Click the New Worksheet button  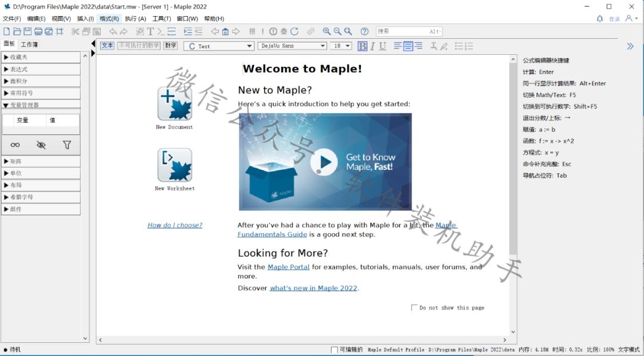click(175, 165)
